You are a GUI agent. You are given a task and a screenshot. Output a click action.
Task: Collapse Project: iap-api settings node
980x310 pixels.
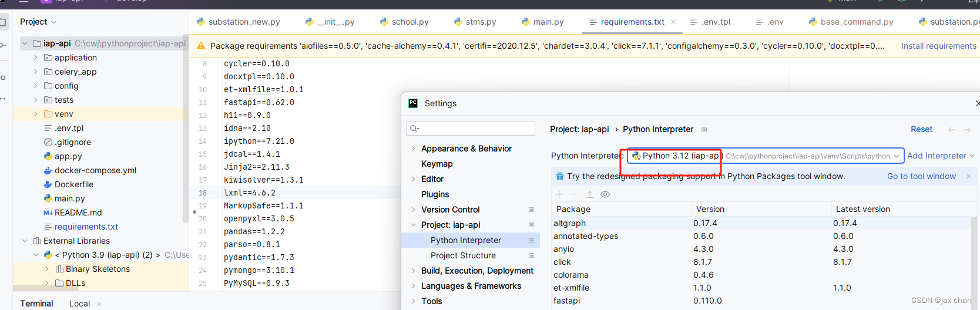[414, 225]
